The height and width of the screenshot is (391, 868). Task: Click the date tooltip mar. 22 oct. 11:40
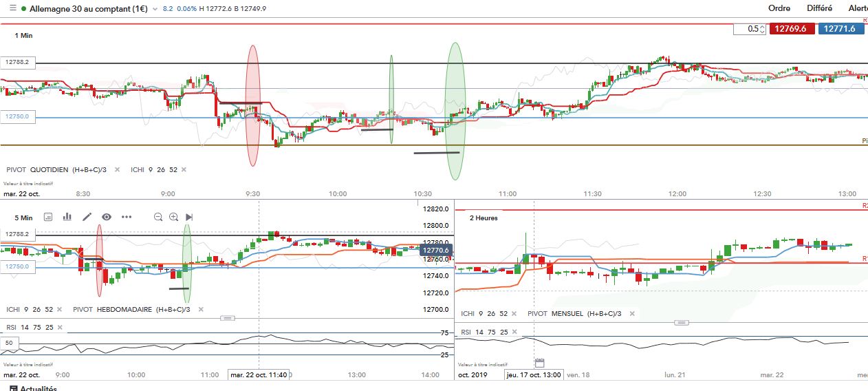click(x=259, y=374)
